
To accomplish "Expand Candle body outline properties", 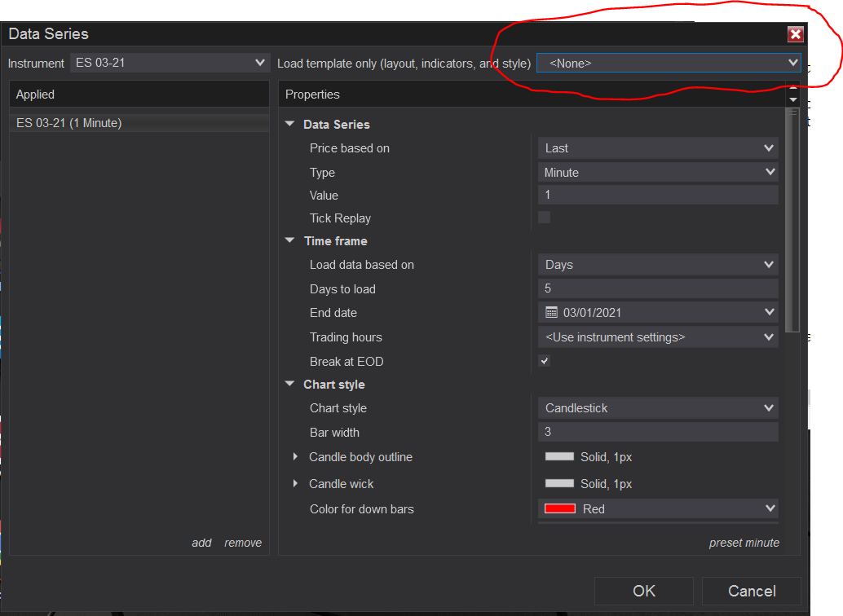I will pyautogui.click(x=295, y=456).
